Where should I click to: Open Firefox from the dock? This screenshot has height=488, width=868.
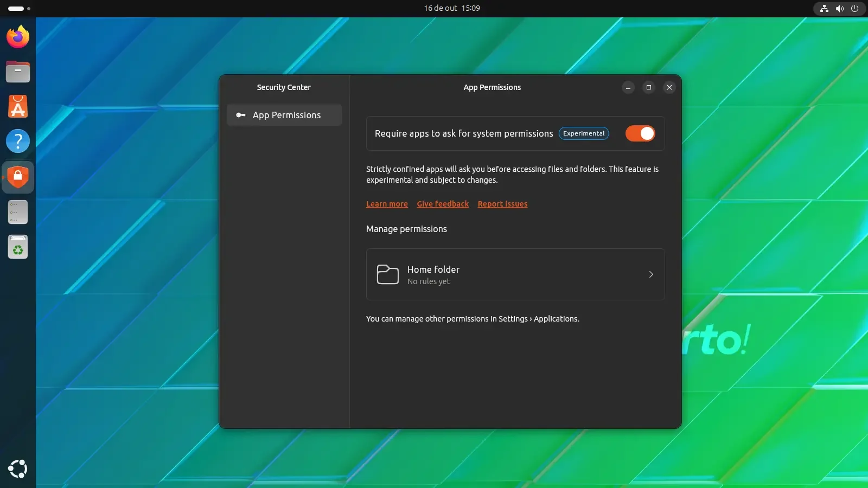(x=18, y=37)
